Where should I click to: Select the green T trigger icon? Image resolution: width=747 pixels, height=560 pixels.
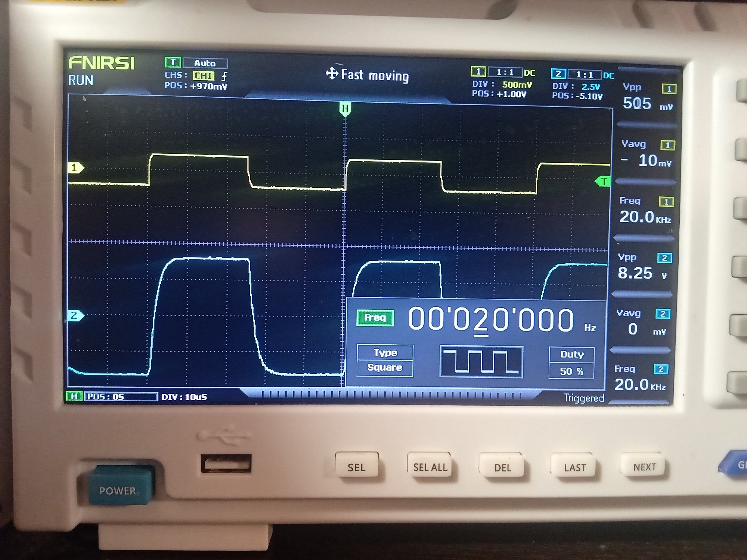tap(173, 62)
